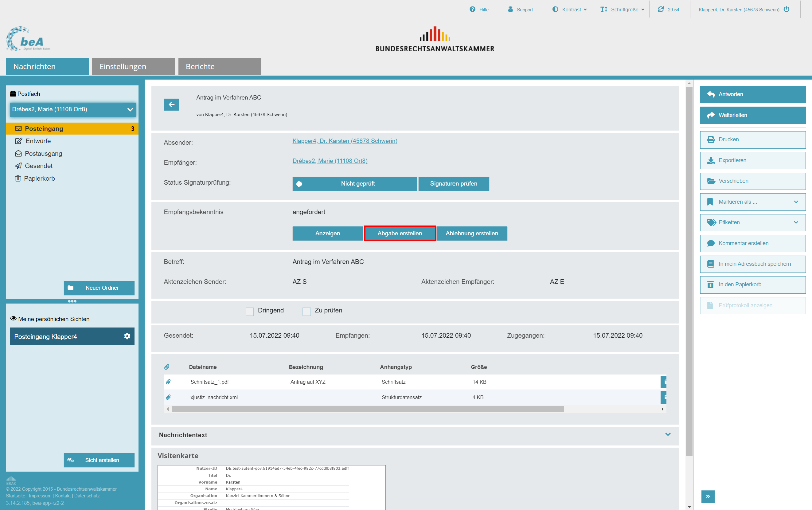The height and width of the screenshot is (510, 812).
Task: Check the Zu prüfen checkbox
Action: pos(306,311)
